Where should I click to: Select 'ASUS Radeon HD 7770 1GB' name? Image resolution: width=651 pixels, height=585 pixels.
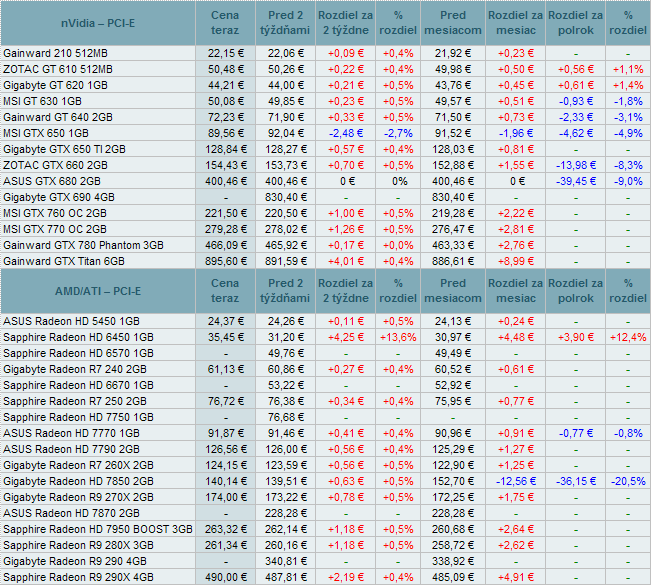tap(71, 433)
